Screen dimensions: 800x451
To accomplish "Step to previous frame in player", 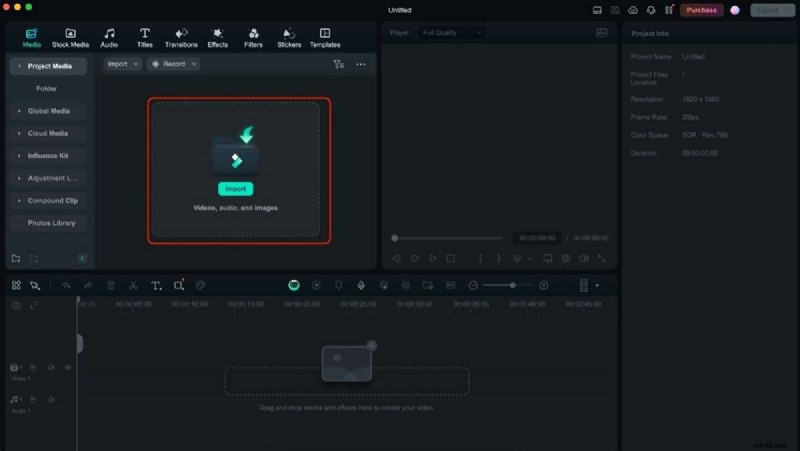I will [x=396, y=259].
